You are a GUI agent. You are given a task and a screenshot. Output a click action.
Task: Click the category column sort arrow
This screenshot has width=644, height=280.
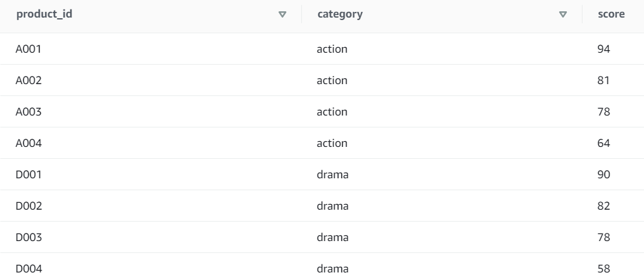[x=563, y=14]
